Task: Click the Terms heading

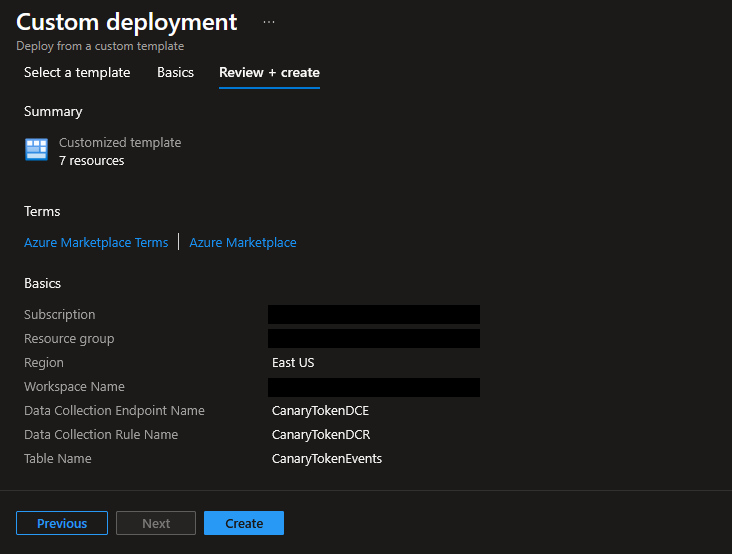Action: (42, 211)
